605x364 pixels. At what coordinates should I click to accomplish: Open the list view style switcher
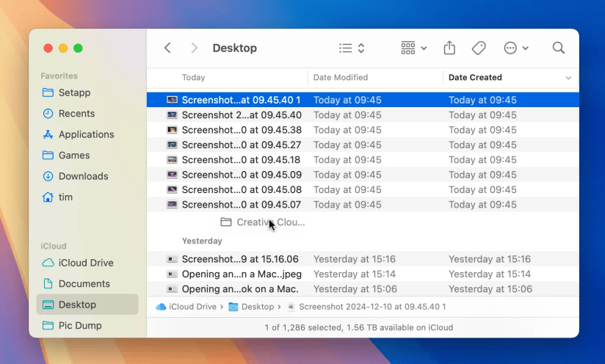click(x=352, y=48)
